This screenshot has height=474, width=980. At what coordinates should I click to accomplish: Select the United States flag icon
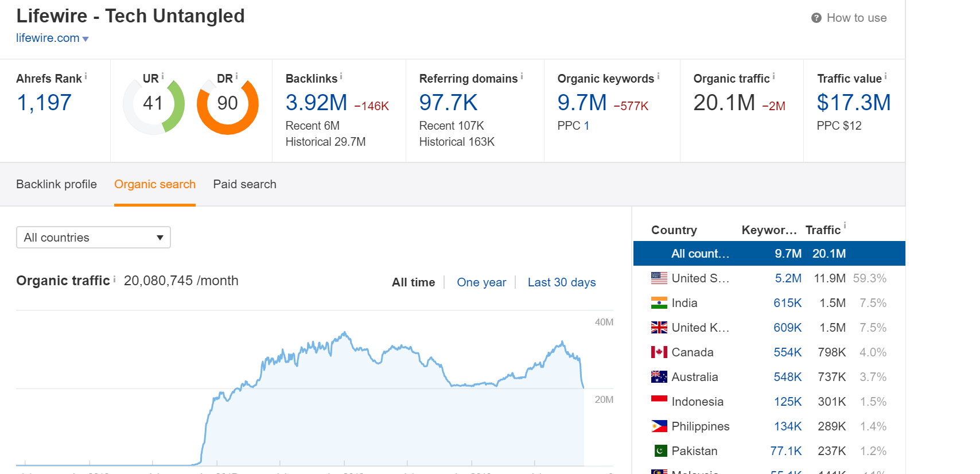[659, 278]
